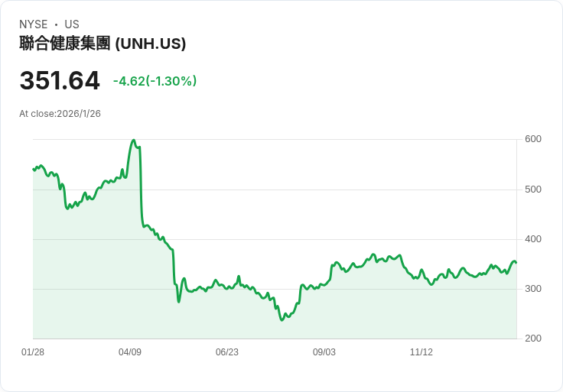Select the 09/03 date axis label
This screenshot has width=563, height=392.
click(x=324, y=352)
